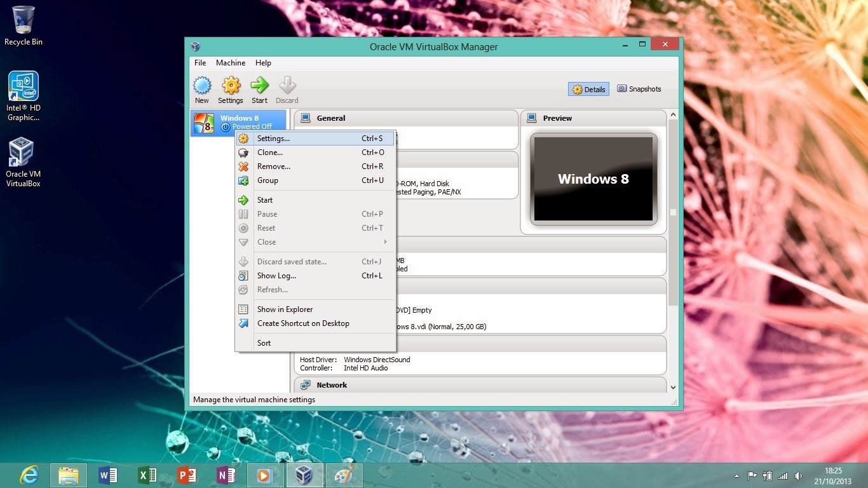Open Paint from the taskbar
868x488 pixels.
[x=344, y=475]
